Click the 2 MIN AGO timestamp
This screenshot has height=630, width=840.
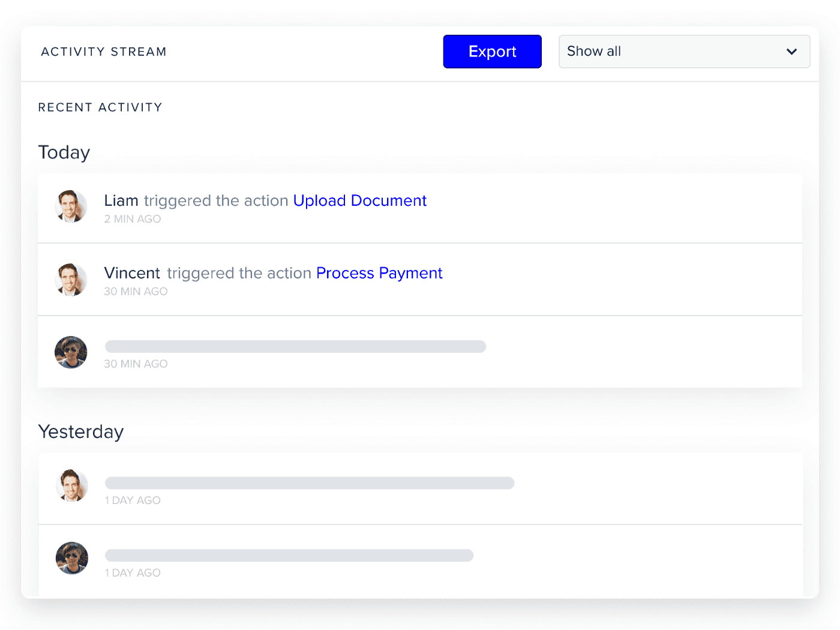[133, 219]
